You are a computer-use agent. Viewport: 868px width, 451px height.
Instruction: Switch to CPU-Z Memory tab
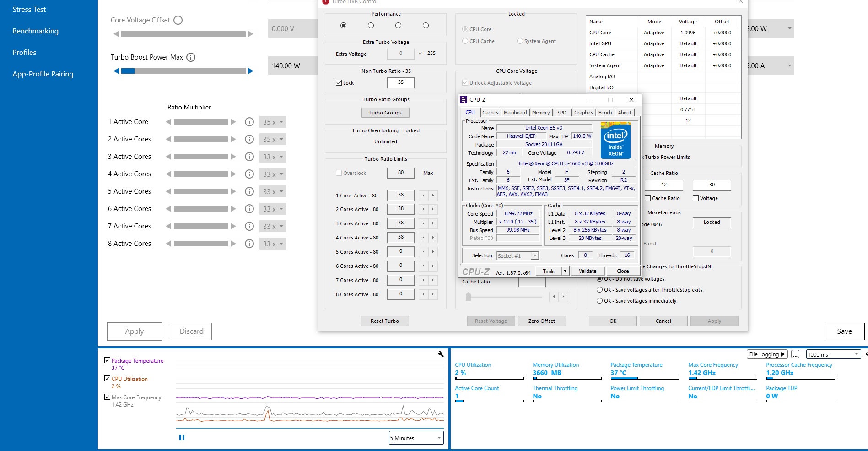coord(541,113)
